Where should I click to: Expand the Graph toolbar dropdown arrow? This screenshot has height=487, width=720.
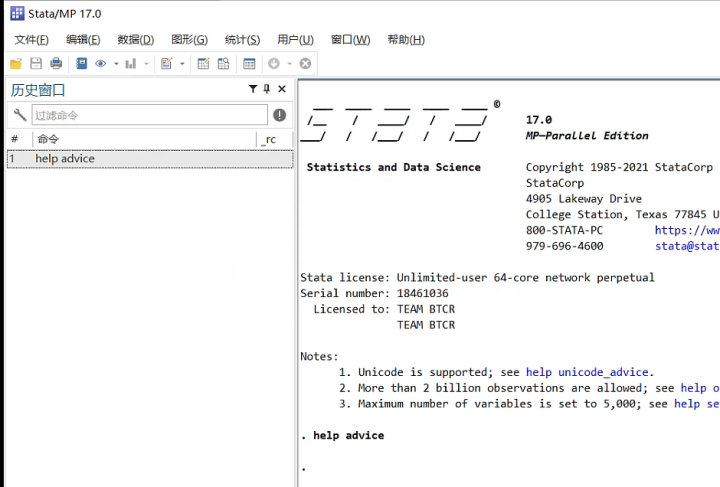[x=147, y=64]
